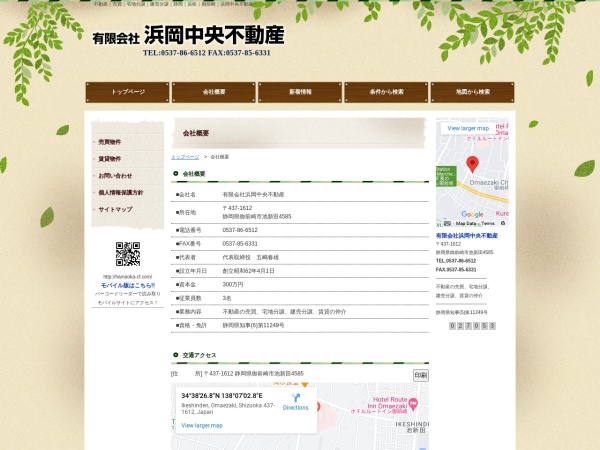Open keyboard shortcuts icon on sidebar map
Image resolution: width=600 pixels, height=450 pixels.
447,223
